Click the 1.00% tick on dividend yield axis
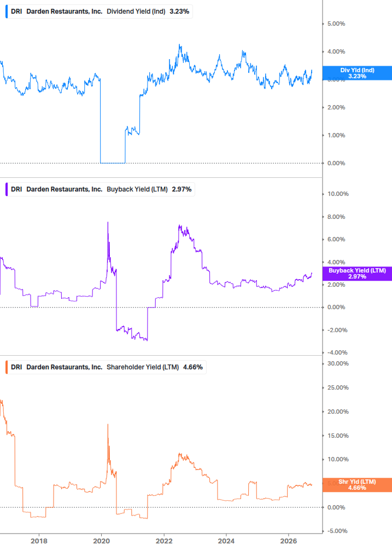The height and width of the screenshot is (550, 392). pyautogui.click(x=336, y=135)
